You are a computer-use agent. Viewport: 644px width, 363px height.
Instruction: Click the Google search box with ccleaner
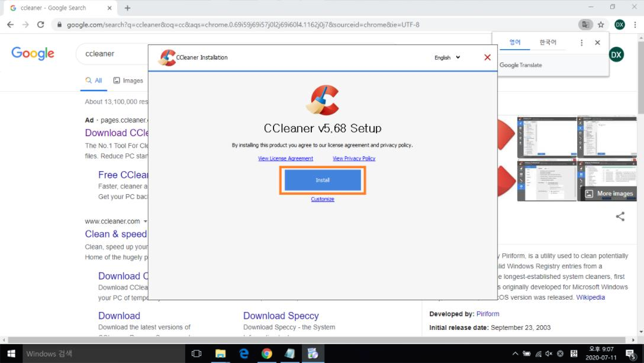click(112, 54)
